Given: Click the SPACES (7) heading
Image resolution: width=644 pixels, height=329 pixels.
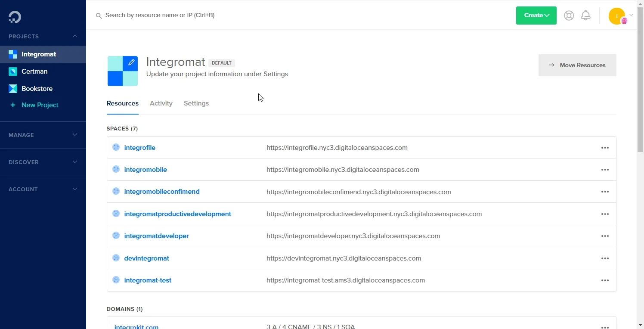Looking at the screenshot, I should 122,129.
